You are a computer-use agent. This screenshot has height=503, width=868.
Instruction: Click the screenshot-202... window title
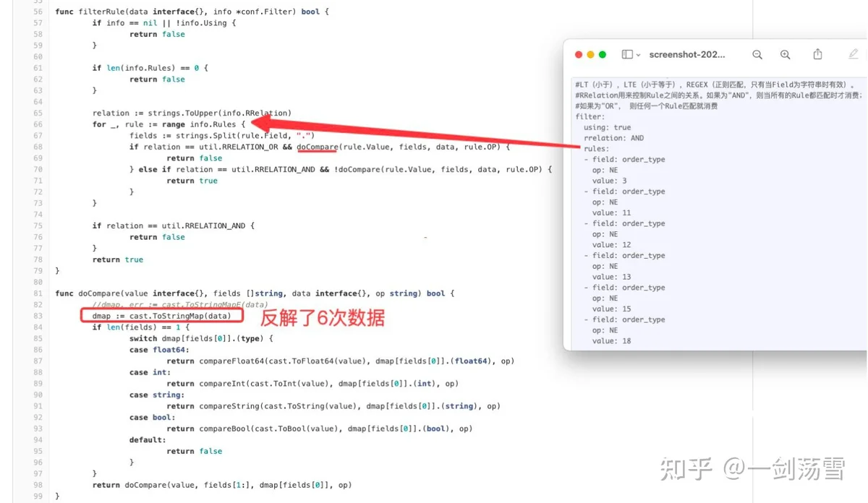(687, 55)
